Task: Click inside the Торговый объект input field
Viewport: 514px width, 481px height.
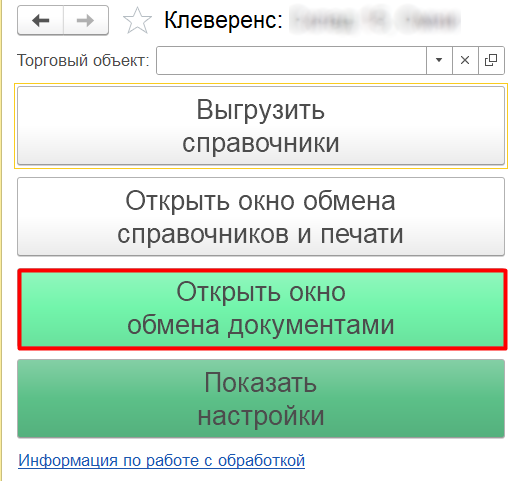Action: tap(291, 60)
